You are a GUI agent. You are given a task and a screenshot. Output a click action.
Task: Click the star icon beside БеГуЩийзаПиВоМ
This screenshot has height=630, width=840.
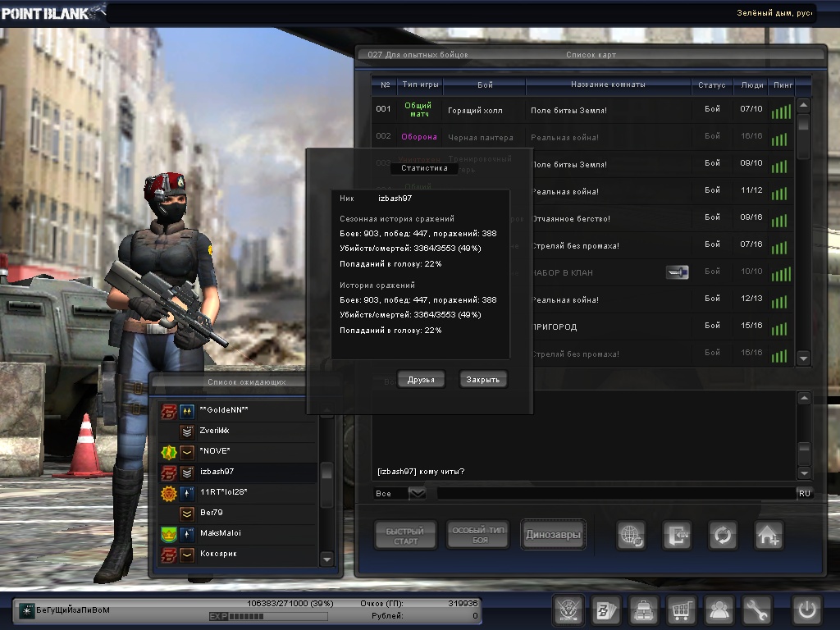(26, 610)
